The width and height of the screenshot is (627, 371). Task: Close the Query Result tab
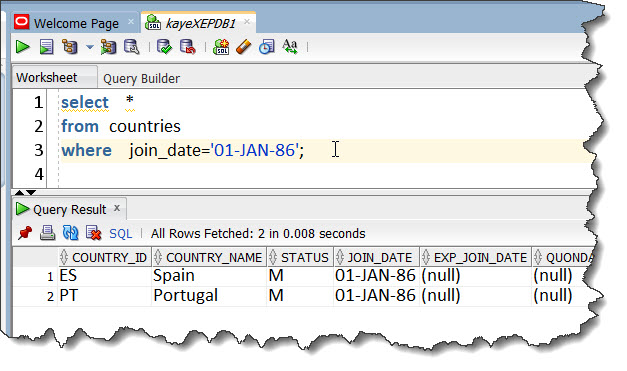(x=117, y=208)
